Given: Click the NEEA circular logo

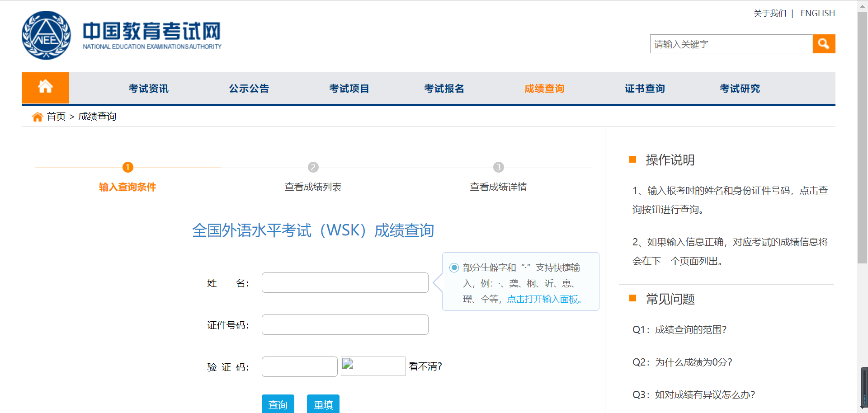Looking at the screenshot, I should pyautogui.click(x=46, y=35).
